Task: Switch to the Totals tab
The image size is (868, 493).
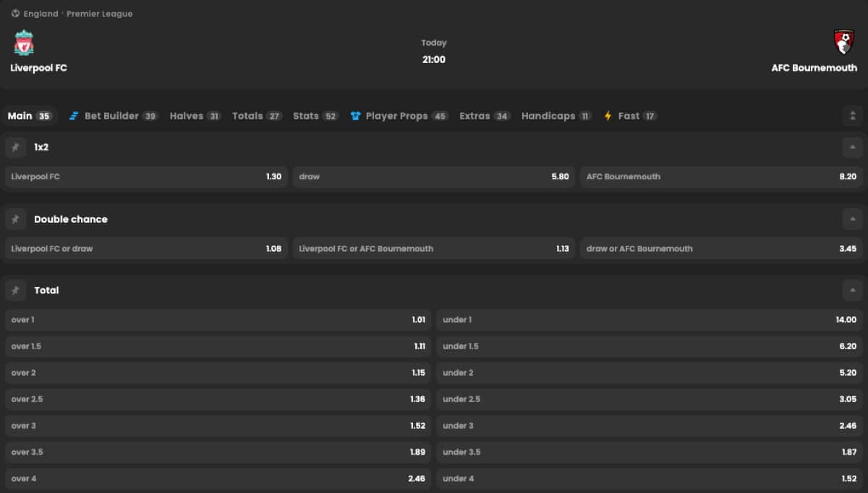Action: (257, 116)
